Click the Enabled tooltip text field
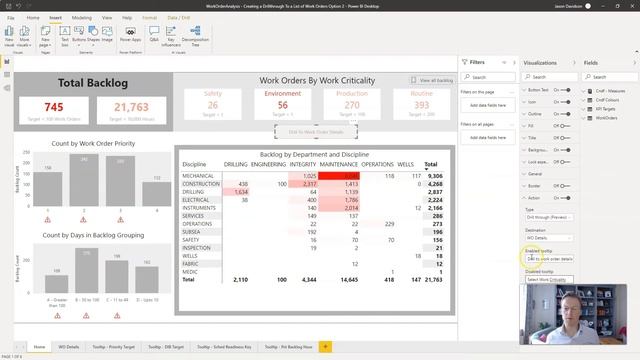Image resolution: width=640 pixels, height=360 pixels. pos(549,259)
